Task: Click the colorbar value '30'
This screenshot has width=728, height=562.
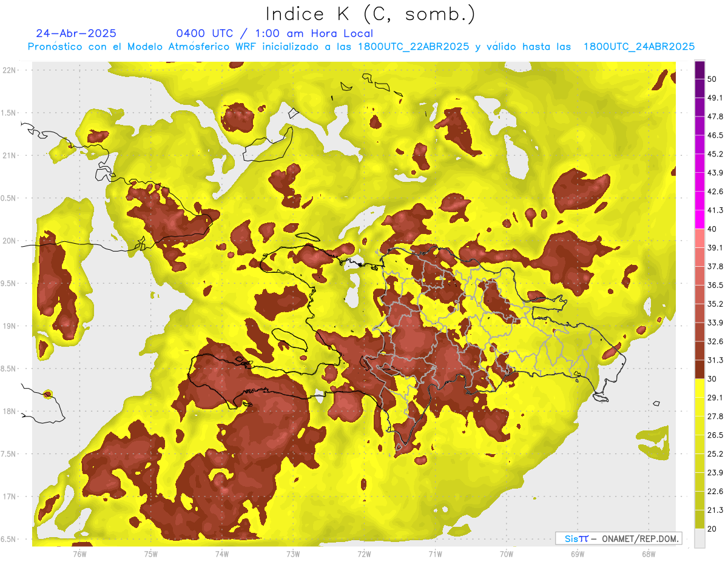Action: click(x=712, y=379)
